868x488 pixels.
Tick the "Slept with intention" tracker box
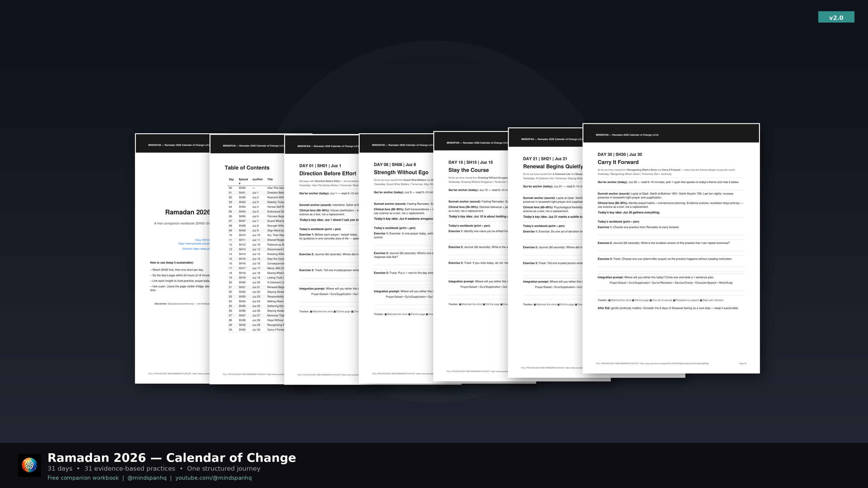tap(701, 300)
